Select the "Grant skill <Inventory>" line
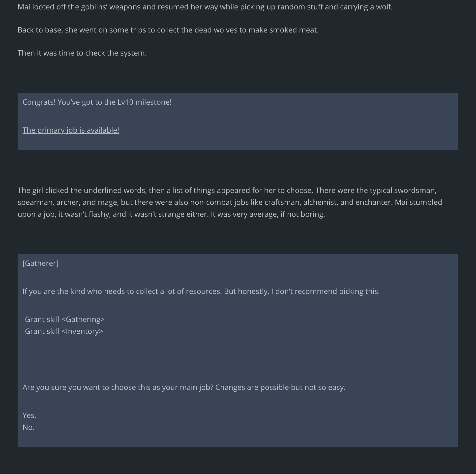This screenshot has width=476, height=474. point(63,331)
